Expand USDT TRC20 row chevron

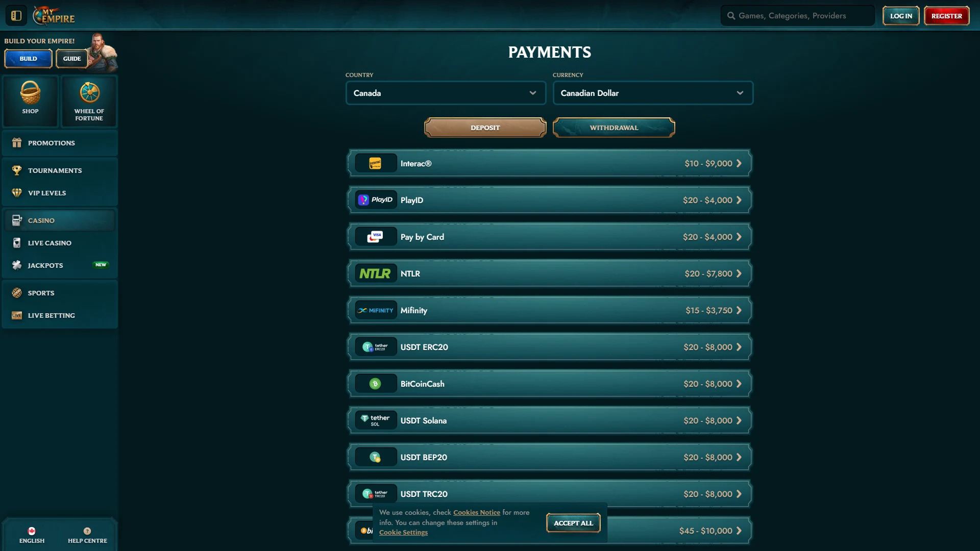click(739, 494)
